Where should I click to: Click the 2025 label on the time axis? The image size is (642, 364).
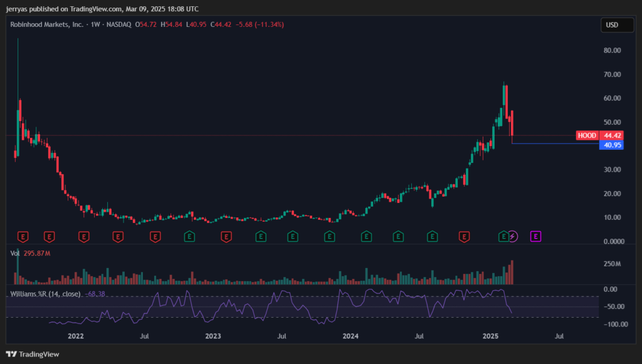click(x=491, y=336)
